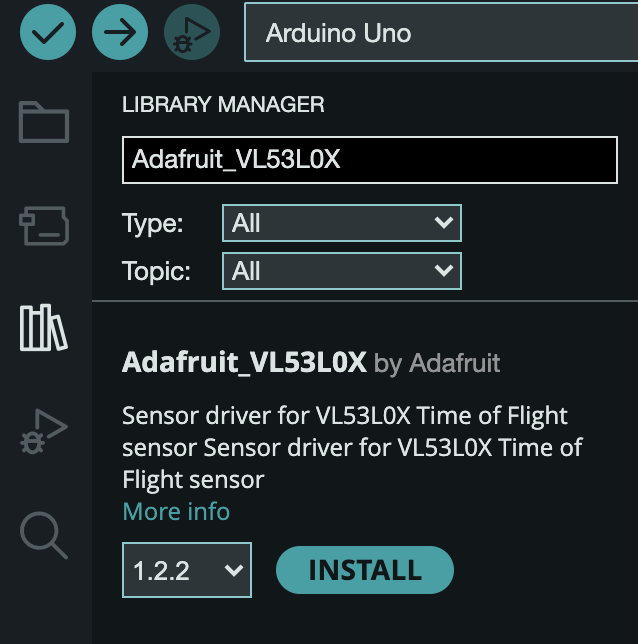The image size is (638, 644).
Task: Open the Sketchbook folder icon in sidebar
Action: coord(44,122)
